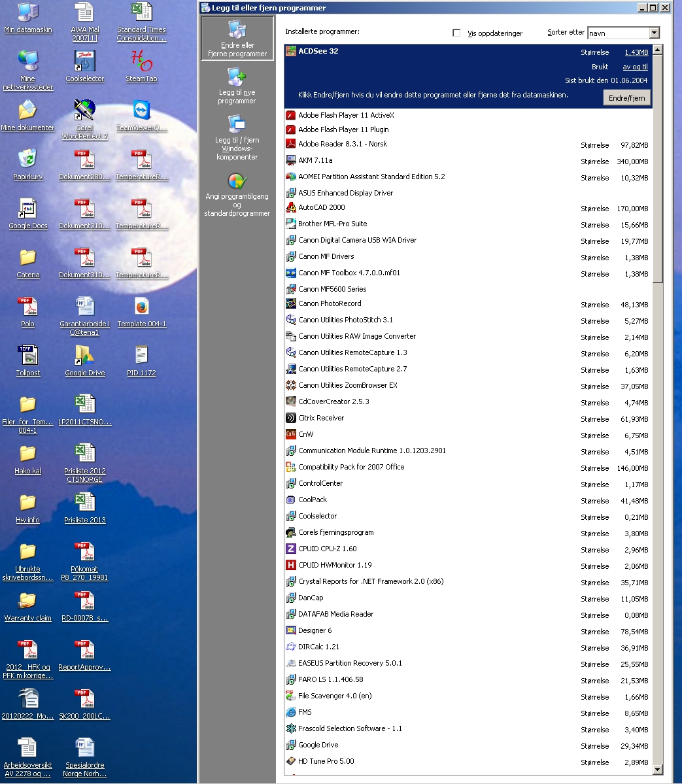Viewport: 682px width, 784px height.
Task: Select AOMEI Partition Assistant Standard Edition 5.2
Action: pos(468,177)
